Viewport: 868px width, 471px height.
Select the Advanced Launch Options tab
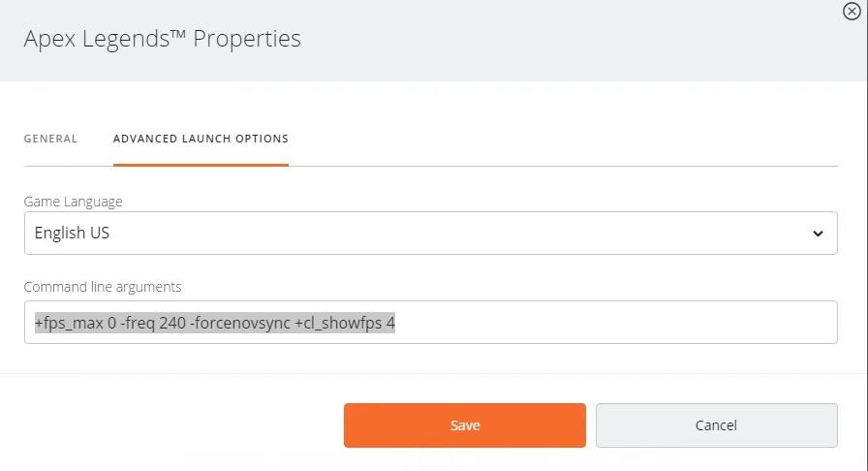click(201, 139)
